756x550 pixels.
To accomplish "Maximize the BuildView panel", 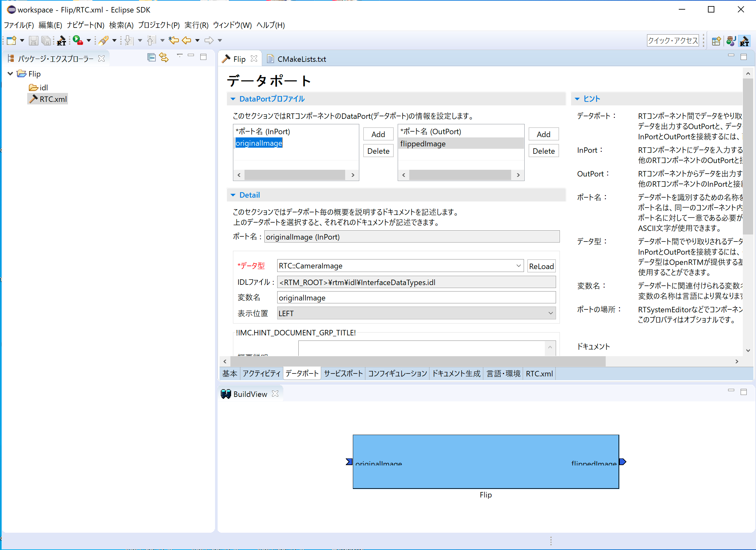I will [x=744, y=392].
